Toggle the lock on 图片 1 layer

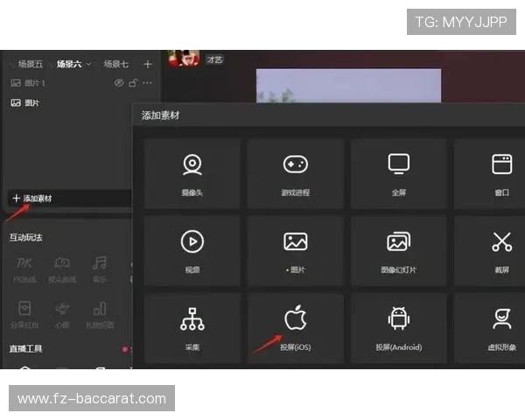[x=133, y=83]
